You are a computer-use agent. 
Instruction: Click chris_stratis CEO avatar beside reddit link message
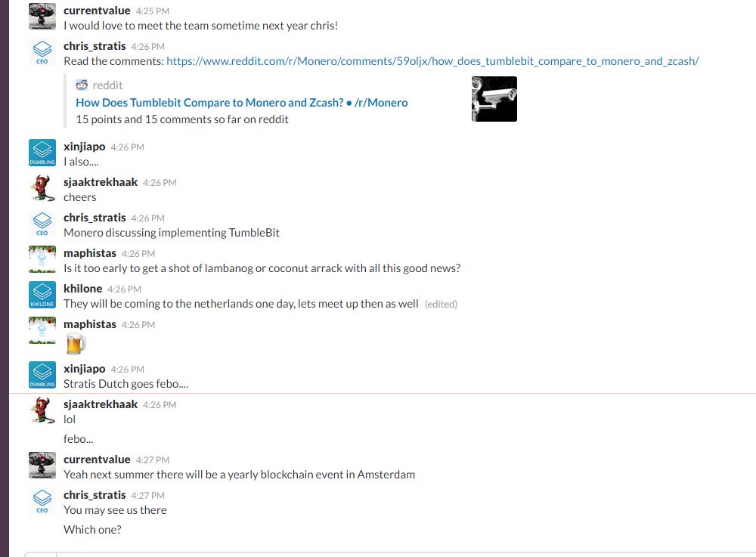tap(42, 52)
